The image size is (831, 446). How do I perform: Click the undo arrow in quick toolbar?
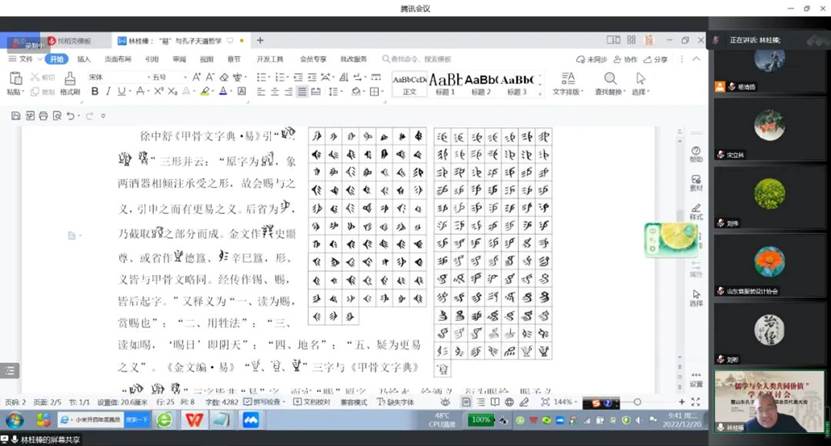tap(70, 116)
